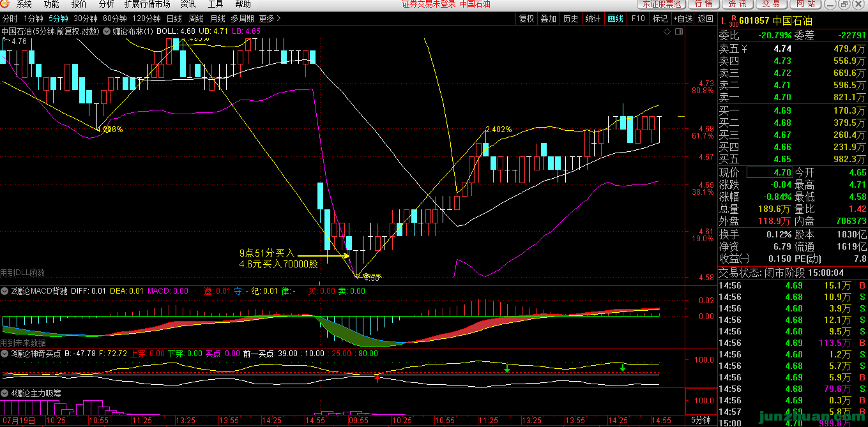Click the diamond icon above the chart
The image size is (868, 427).
667,31
